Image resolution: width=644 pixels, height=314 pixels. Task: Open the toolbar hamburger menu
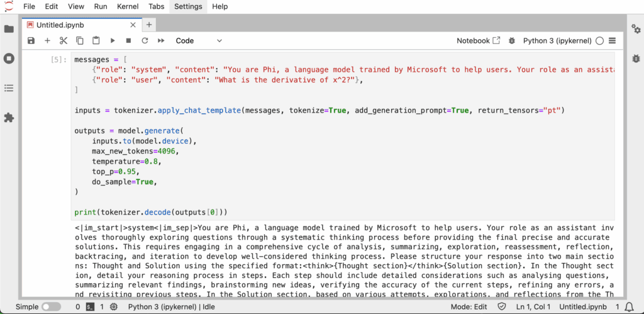click(613, 41)
